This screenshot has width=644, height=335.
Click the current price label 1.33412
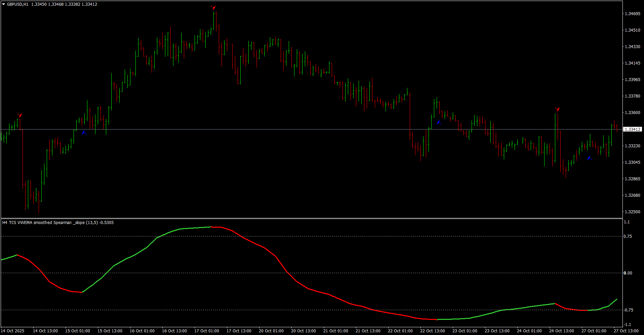pos(633,129)
